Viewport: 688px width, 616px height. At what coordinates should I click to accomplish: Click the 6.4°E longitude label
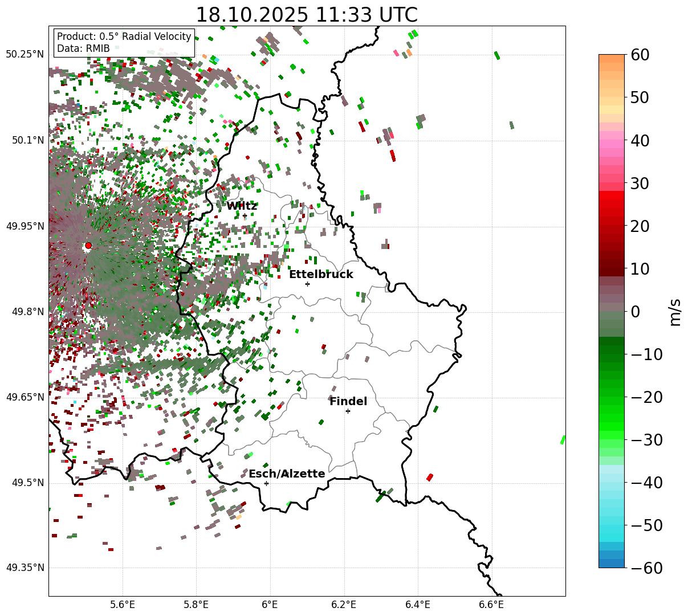click(x=418, y=604)
